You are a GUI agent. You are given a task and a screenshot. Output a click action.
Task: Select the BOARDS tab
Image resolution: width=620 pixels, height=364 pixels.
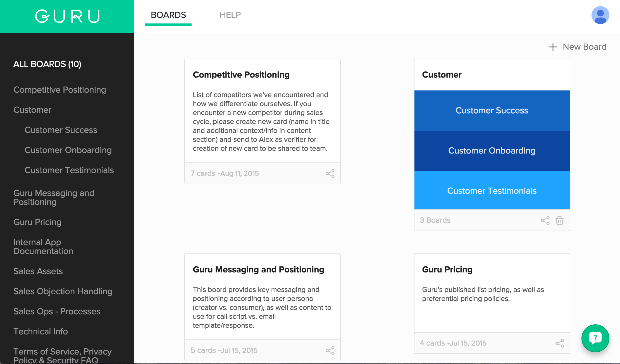coord(168,15)
